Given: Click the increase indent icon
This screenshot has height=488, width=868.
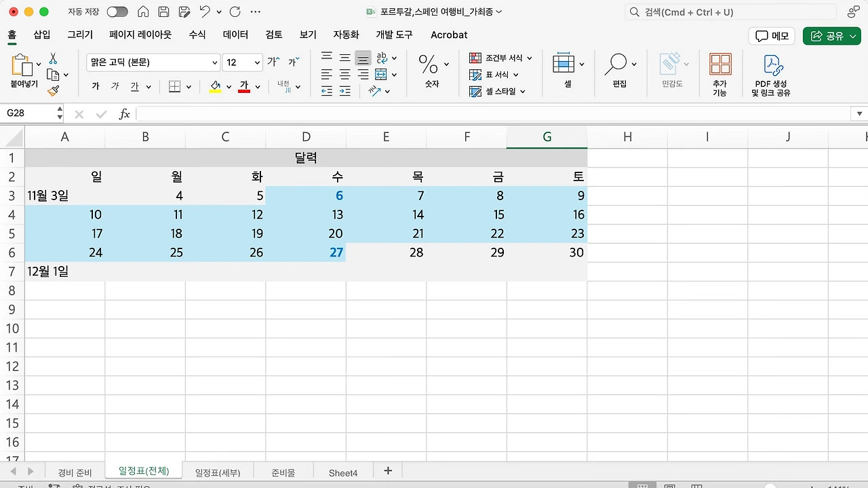Looking at the screenshot, I should click(345, 90).
